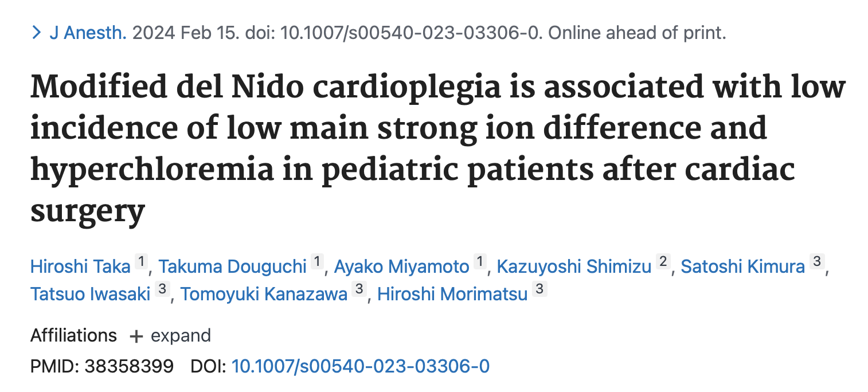Open the J Anesth. journal link
The height and width of the screenshot is (392, 868).
[88, 33]
